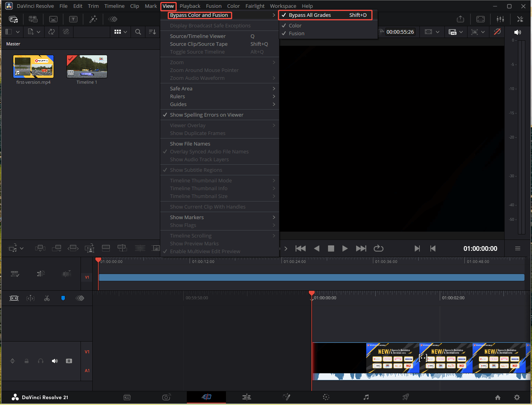Open full screen viewer icon
The width and height of the screenshot is (532, 405).
pos(481,19)
